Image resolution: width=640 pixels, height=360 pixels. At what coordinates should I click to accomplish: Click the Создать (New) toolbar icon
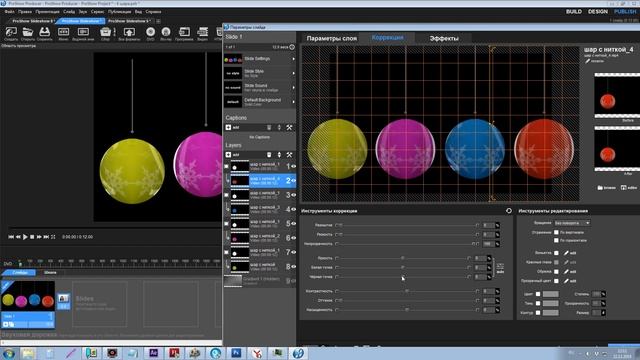[11, 32]
